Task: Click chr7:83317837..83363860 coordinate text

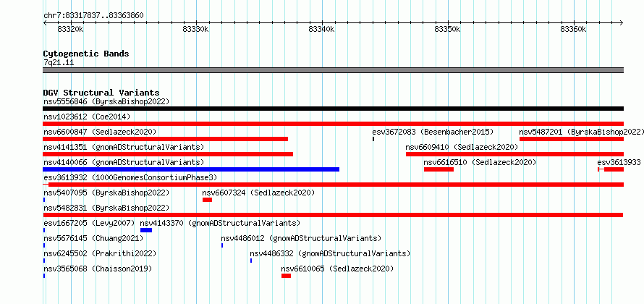Action: point(93,16)
